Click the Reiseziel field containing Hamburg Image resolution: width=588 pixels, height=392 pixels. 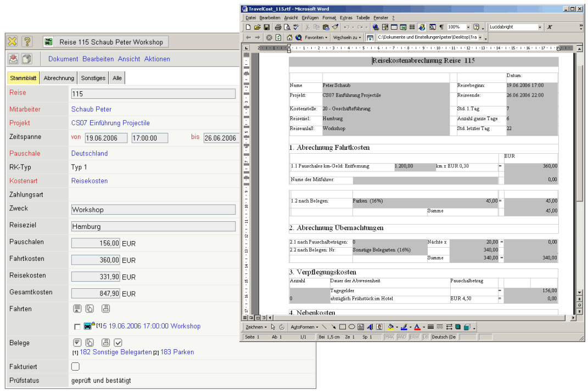click(153, 226)
